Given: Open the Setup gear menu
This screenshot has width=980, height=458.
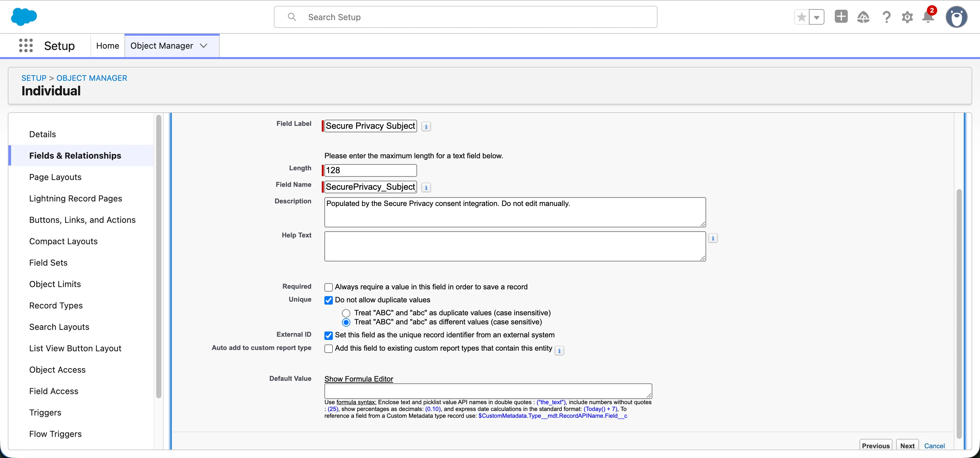Looking at the screenshot, I should pos(907,17).
